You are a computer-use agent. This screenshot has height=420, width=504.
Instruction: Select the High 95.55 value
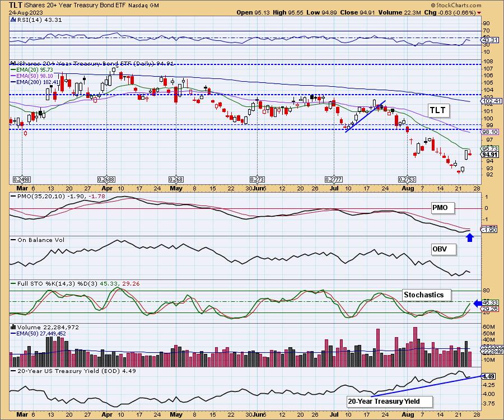click(288, 12)
